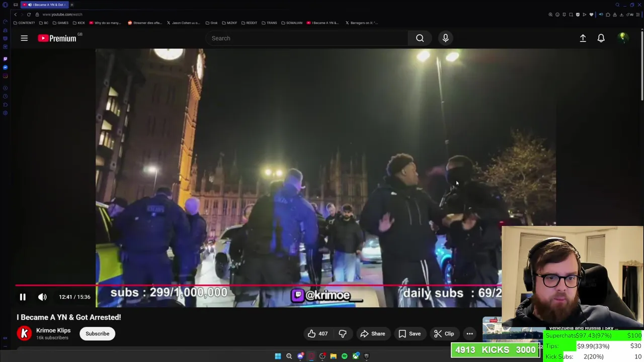Screen dimensions: 644x362
Task: Seek on the red video progress bar
Action: 259,285
